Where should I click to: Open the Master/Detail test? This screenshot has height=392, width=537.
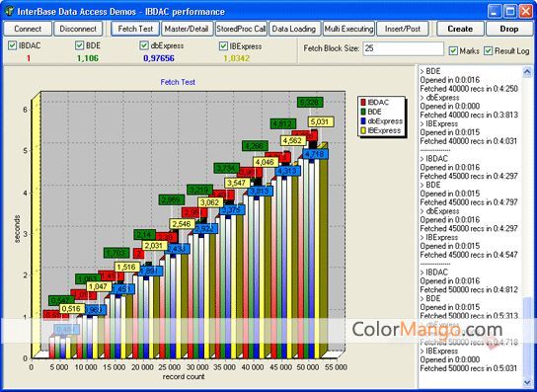[x=187, y=29]
